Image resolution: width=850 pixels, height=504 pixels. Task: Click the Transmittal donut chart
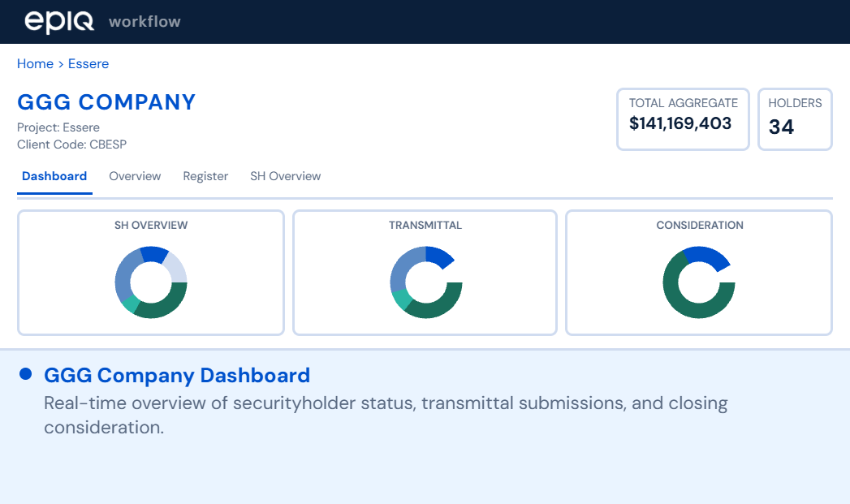tap(426, 282)
